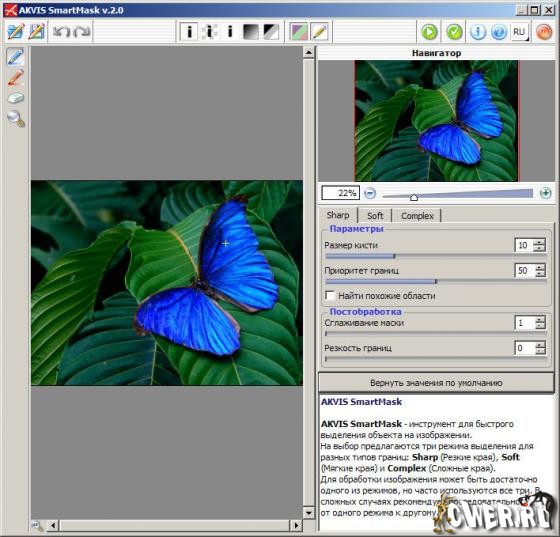
Task: Open help with the question mark icon
Action: tap(499, 32)
